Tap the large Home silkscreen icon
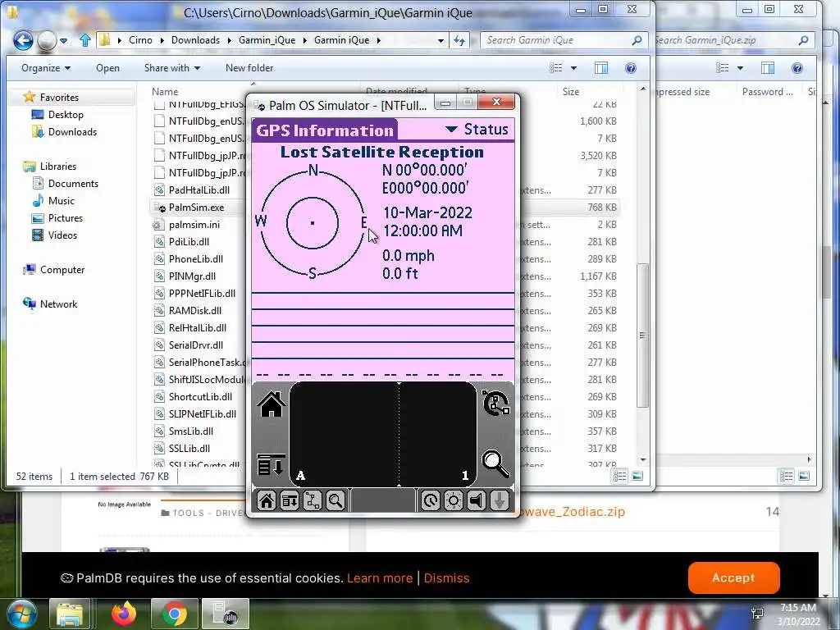 (x=272, y=404)
